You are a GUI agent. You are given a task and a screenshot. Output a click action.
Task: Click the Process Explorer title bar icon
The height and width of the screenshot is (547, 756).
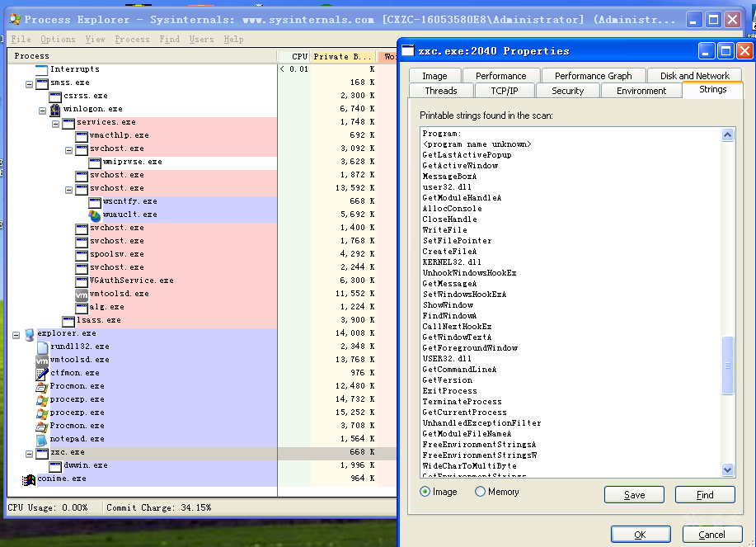(x=15, y=19)
